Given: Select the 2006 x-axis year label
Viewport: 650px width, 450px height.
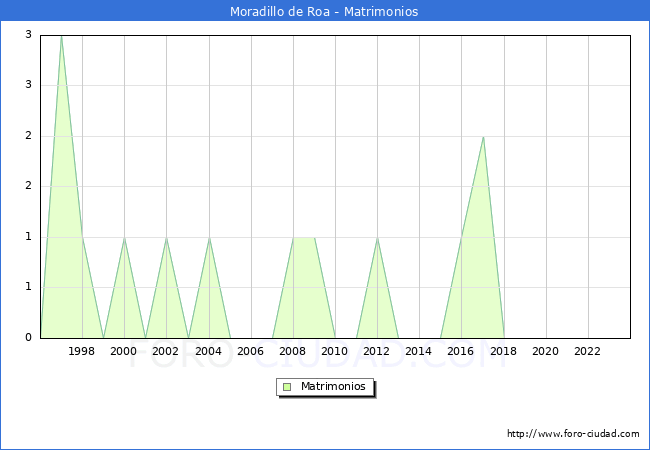Looking at the screenshot, I should point(250,351).
